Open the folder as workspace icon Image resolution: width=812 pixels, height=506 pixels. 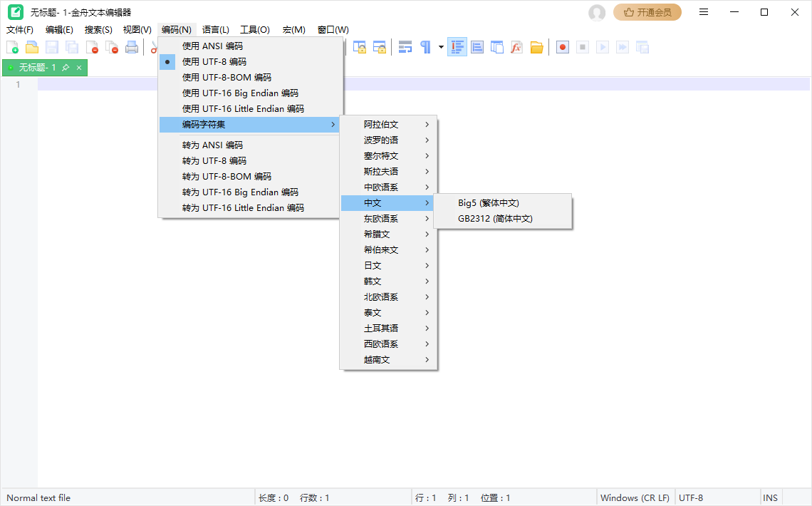point(536,47)
